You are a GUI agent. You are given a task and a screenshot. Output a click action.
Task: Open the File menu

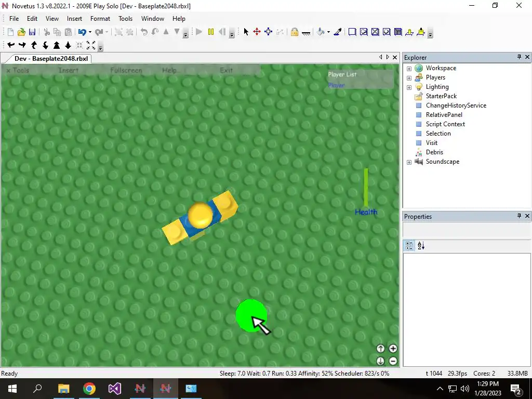point(14,19)
